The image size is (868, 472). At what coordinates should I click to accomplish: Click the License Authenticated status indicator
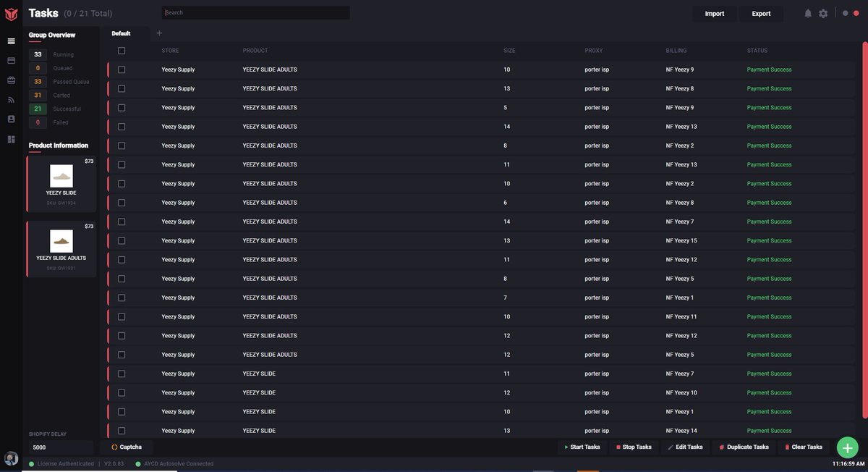pyautogui.click(x=61, y=463)
